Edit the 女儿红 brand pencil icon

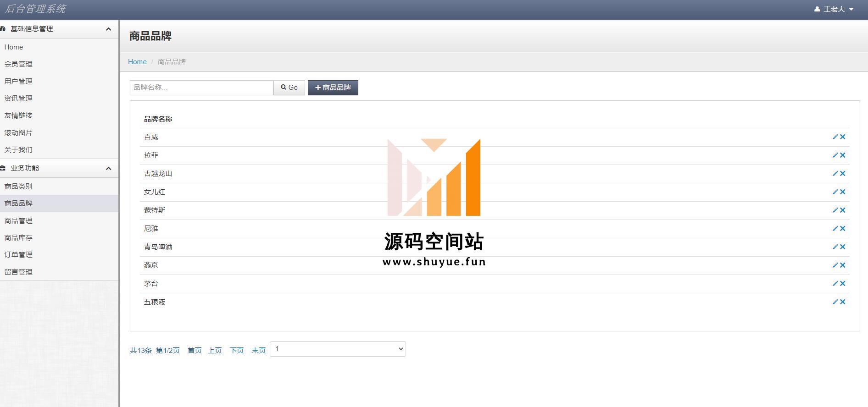pos(835,192)
